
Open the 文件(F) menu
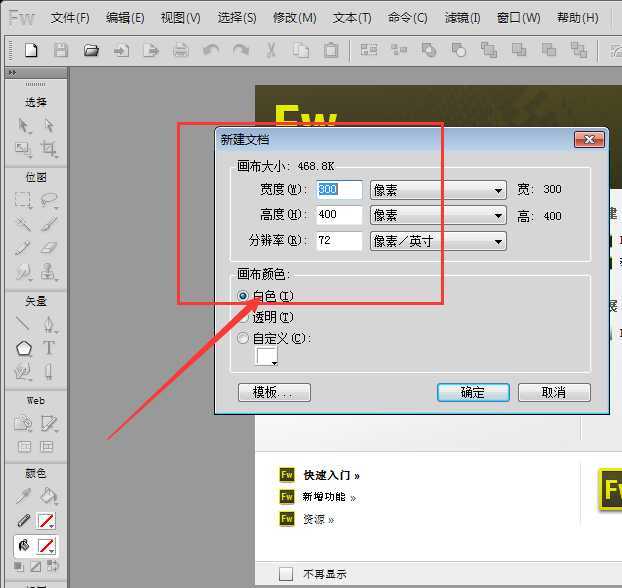tap(70, 18)
